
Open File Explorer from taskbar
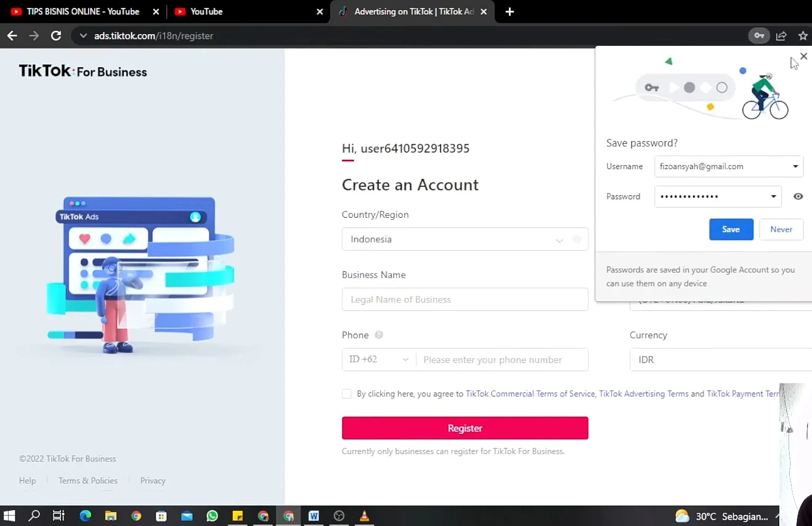111,516
